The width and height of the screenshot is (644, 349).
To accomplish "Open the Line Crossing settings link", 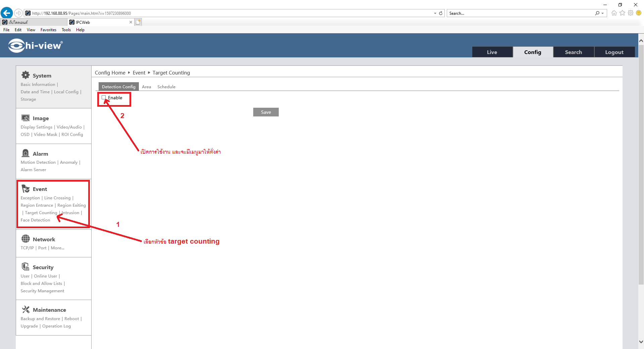I will pyautogui.click(x=57, y=198).
